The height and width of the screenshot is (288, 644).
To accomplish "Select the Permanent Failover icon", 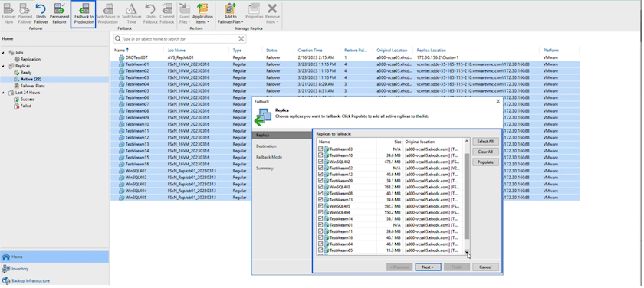I will coord(60,8).
